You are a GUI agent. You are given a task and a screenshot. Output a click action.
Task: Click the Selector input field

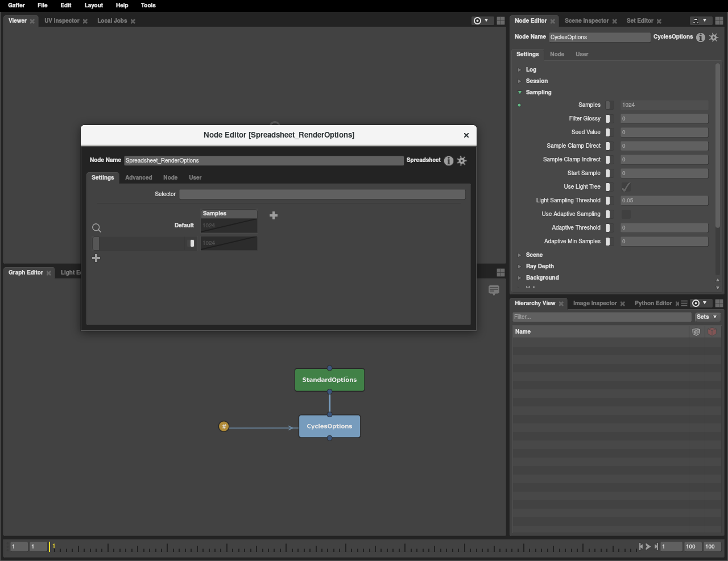[x=322, y=194]
